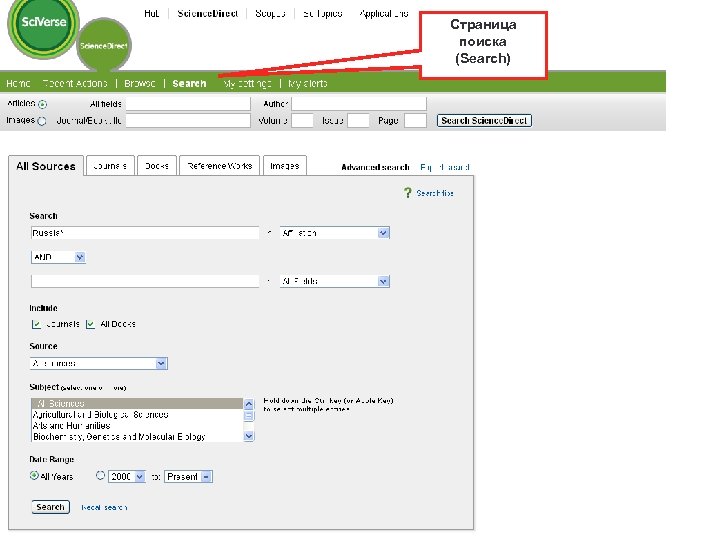Open Home in green navigation bar

[18, 84]
